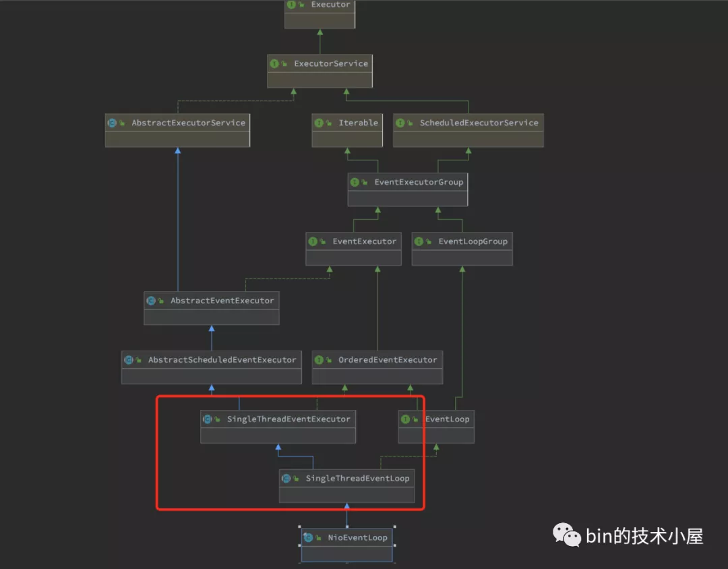The width and height of the screenshot is (728, 569).
Task: Select the OrderedEventExecutor node label
Action: tap(388, 360)
